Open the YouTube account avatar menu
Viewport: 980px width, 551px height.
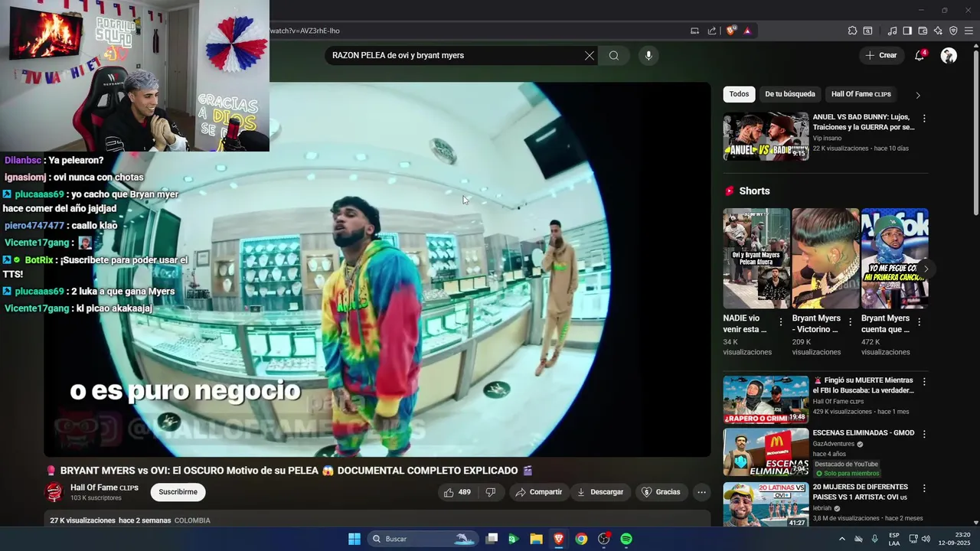[x=949, y=55]
